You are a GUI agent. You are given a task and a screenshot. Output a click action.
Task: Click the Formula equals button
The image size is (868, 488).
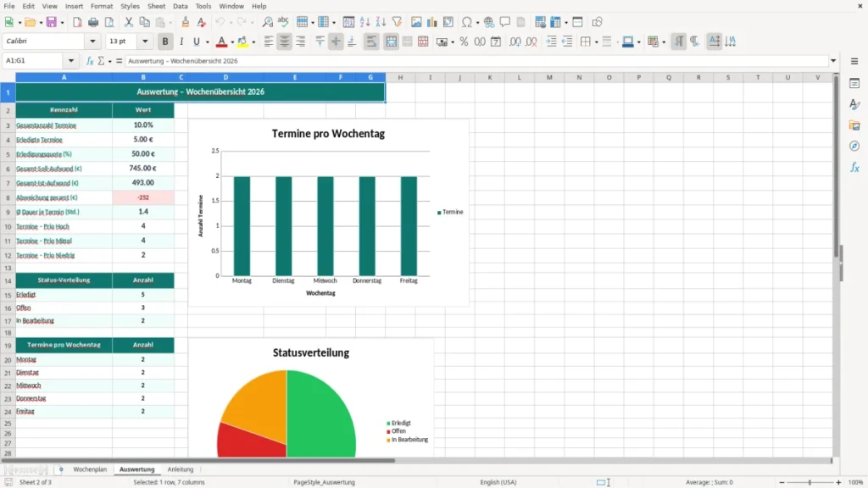119,61
